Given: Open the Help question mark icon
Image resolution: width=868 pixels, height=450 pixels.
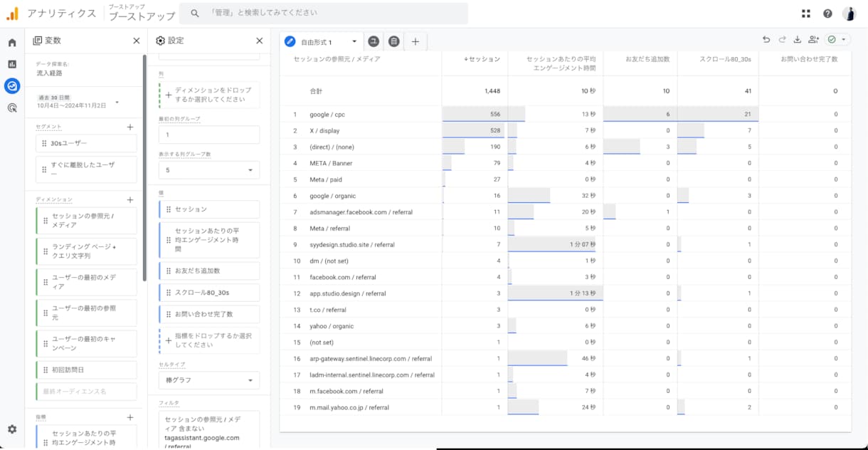Looking at the screenshot, I should (x=827, y=14).
